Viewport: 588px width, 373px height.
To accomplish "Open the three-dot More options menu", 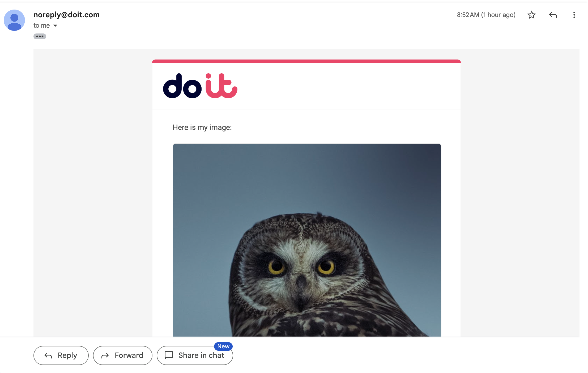I will coord(574,15).
